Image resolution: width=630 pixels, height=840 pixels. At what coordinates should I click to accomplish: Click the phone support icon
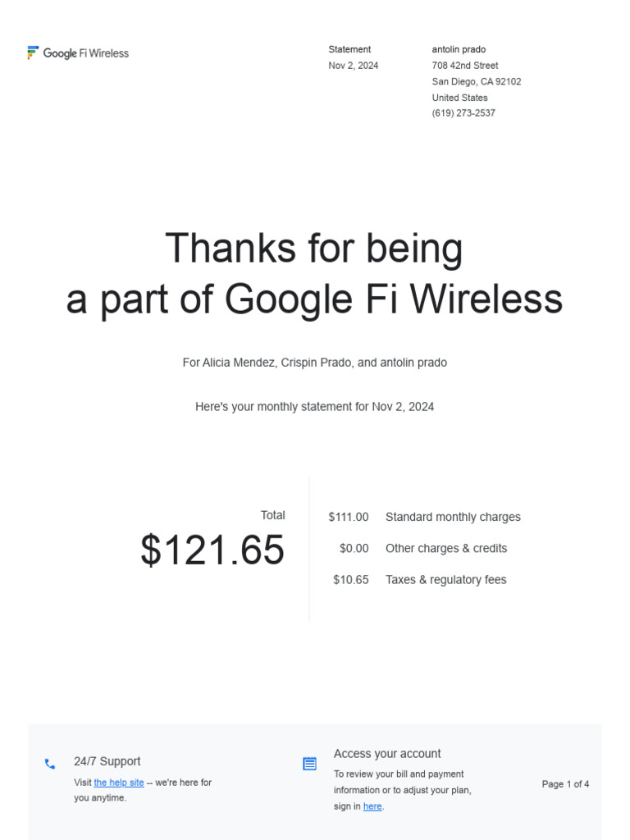[50, 764]
